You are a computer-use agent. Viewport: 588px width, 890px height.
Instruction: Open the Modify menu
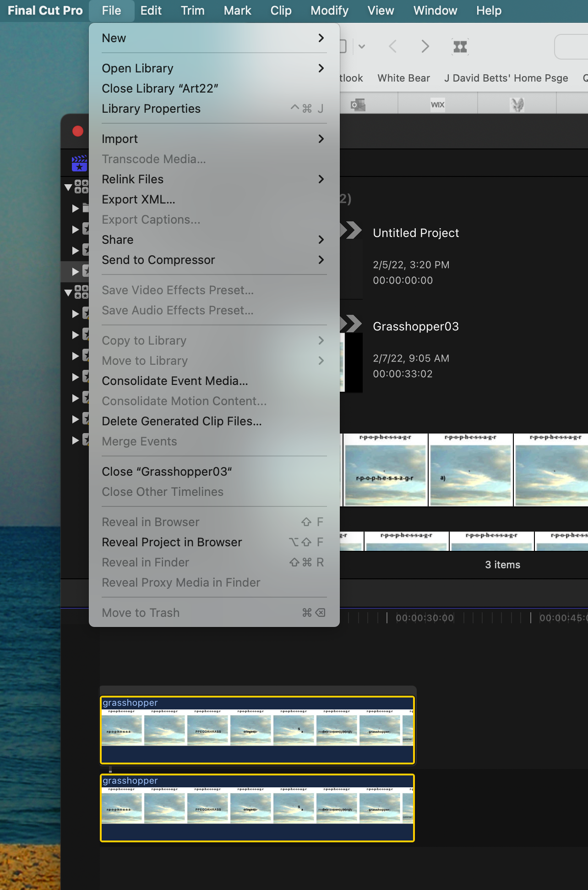329,11
